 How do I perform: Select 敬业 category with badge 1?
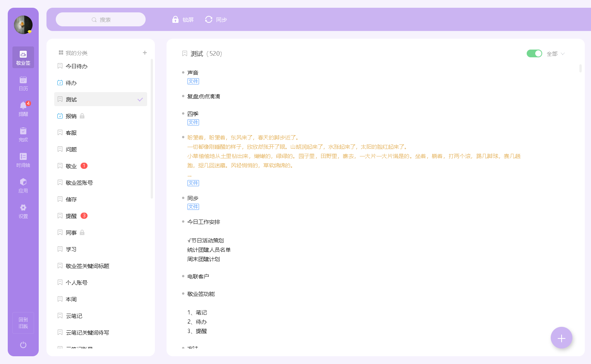point(101,166)
